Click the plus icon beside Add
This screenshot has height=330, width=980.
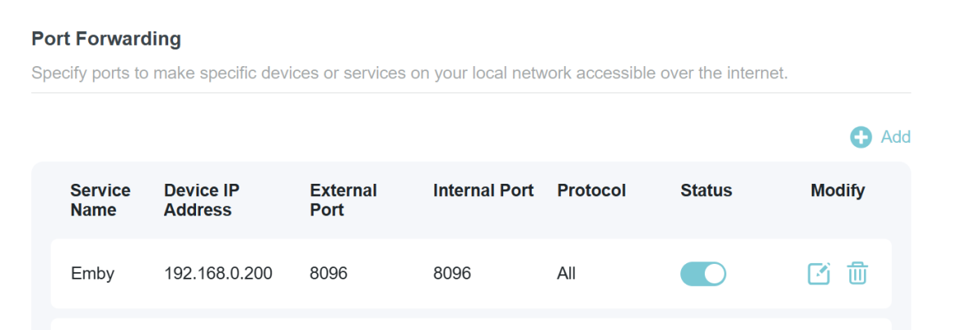click(x=861, y=137)
